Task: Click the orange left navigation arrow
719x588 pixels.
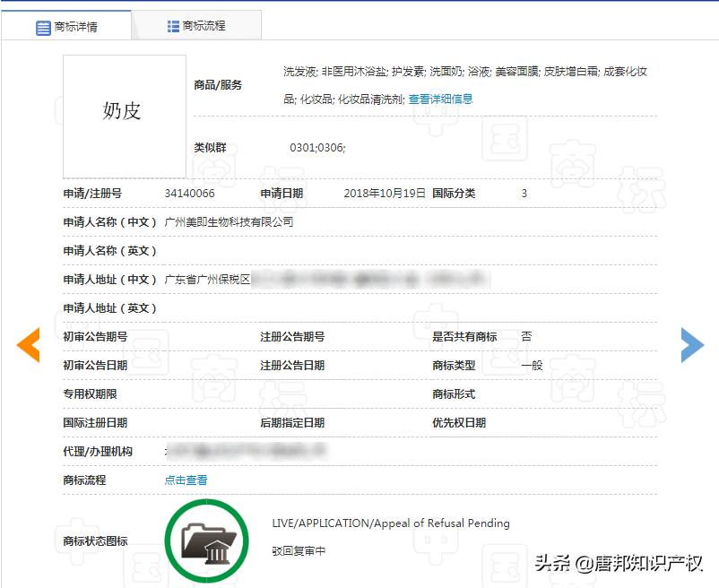Action: (x=28, y=344)
